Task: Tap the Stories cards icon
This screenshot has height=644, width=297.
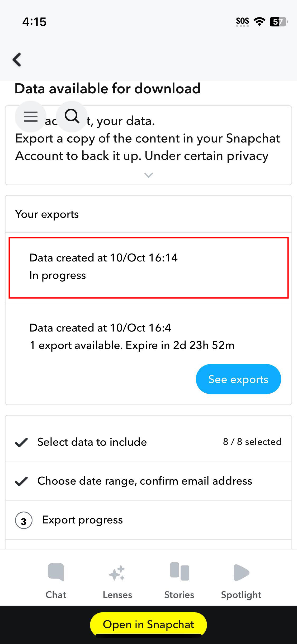Action: pos(180,572)
